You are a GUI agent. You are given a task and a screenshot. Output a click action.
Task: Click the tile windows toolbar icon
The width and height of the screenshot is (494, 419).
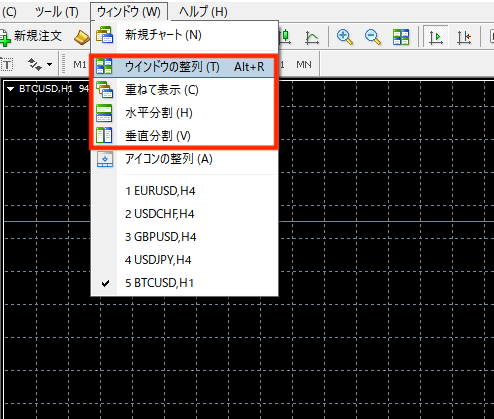(x=401, y=37)
